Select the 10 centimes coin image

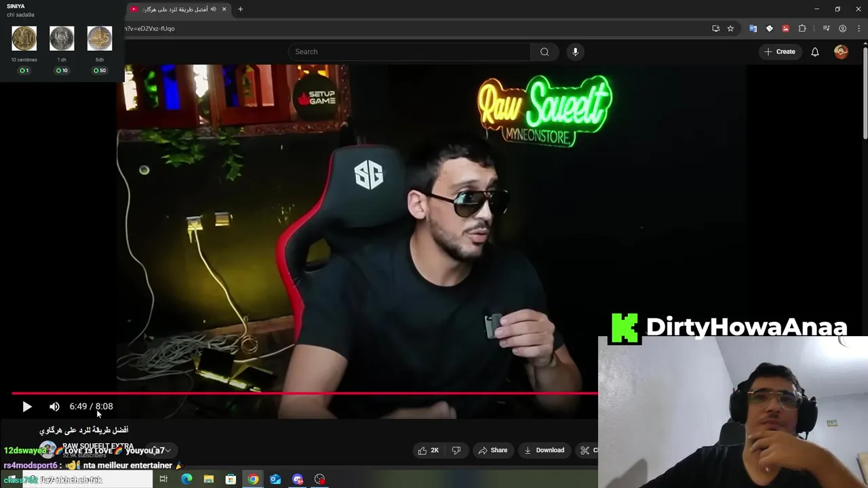(x=24, y=39)
